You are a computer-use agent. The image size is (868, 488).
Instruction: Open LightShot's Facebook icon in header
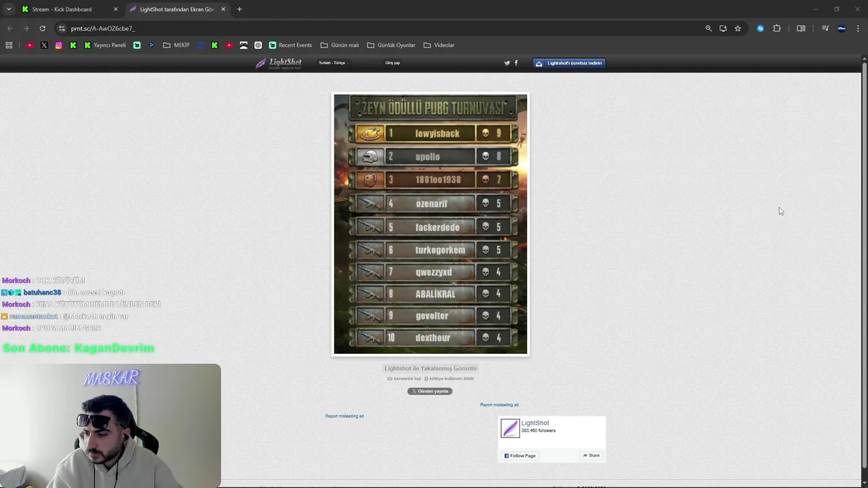(516, 63)
